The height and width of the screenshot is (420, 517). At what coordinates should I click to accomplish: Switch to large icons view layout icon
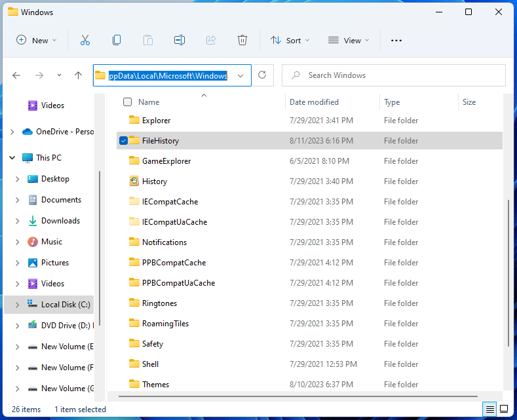tap(504, 409)
